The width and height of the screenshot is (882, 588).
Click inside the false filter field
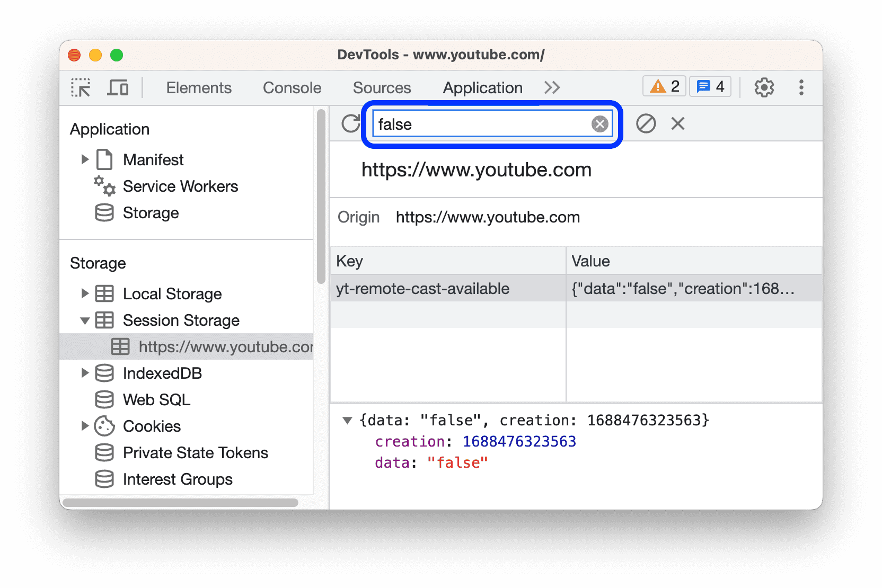tap(477, 124)
